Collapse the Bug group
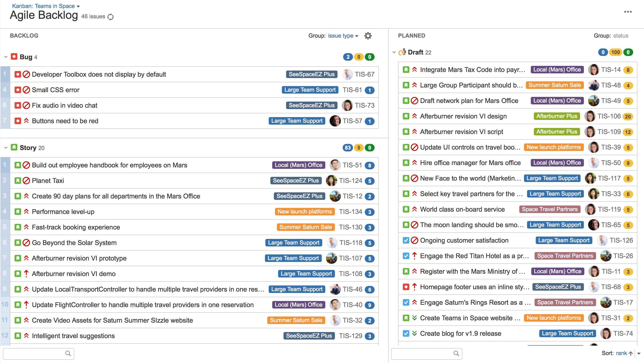Screen dimensions: 644x364 (6, 57)
